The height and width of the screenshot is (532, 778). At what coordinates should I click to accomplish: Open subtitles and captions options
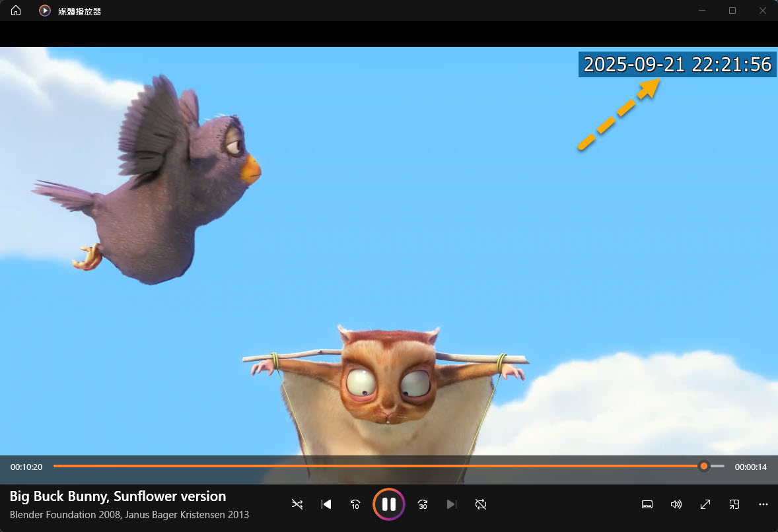pos(647,504)
